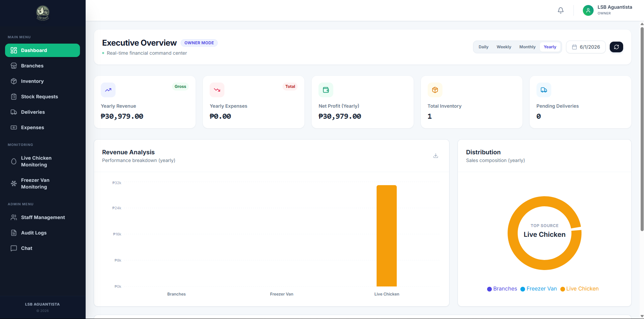Click the Net Profit (Yearly) label
Viewport: 644px width, 319px height.
point(339,106)
